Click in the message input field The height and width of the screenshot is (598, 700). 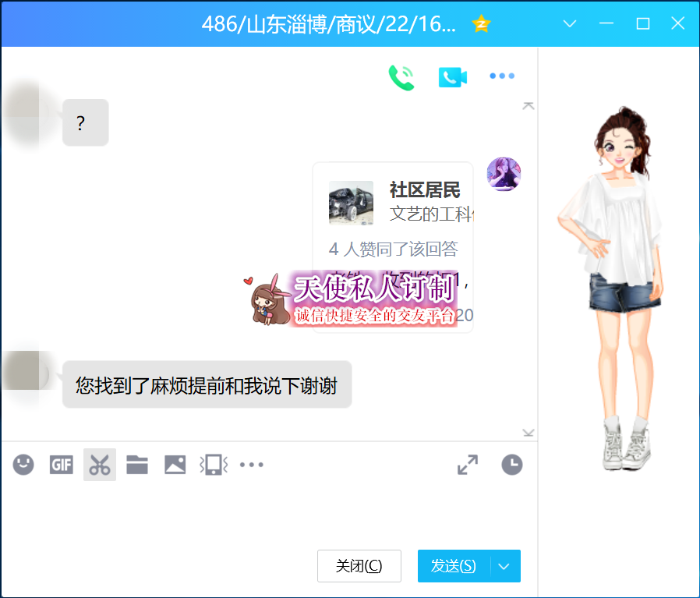(x=265, y=515)
